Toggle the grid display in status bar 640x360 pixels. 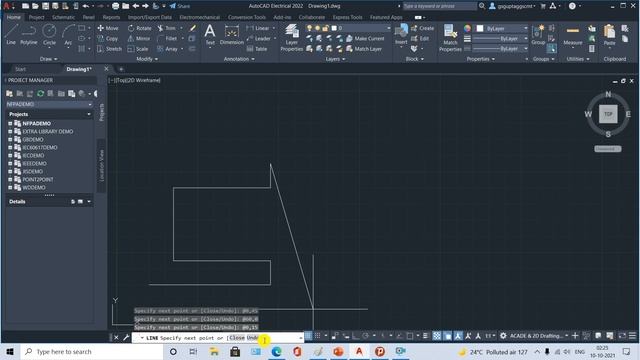pos(308,336)
